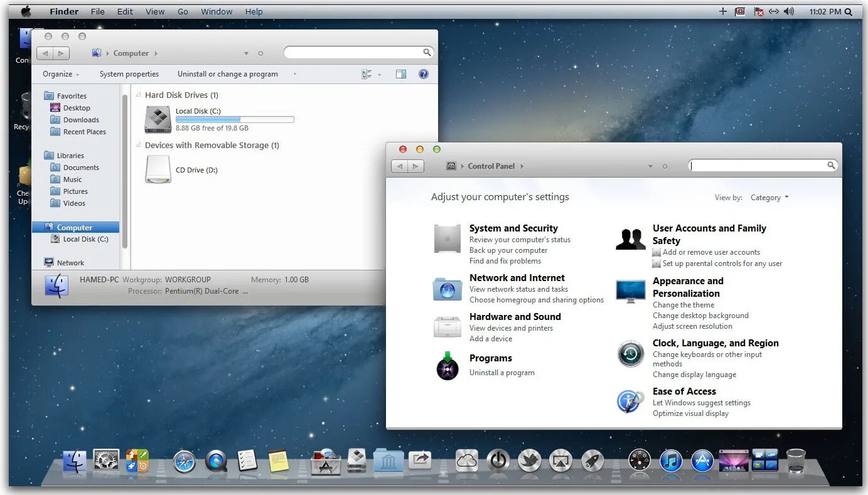Viewport: 868px width, 495px height.
Task: Open yellow Stickies note icon in dock
Action: click(x=279, y=460)
